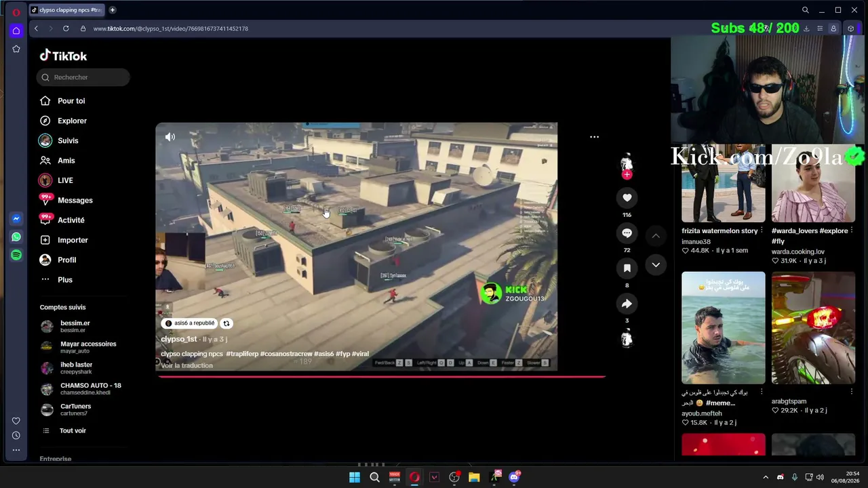Open the Opera sidebar three-dot setup
The width and height of the screenshot is (868, 488).
(16, 450)
